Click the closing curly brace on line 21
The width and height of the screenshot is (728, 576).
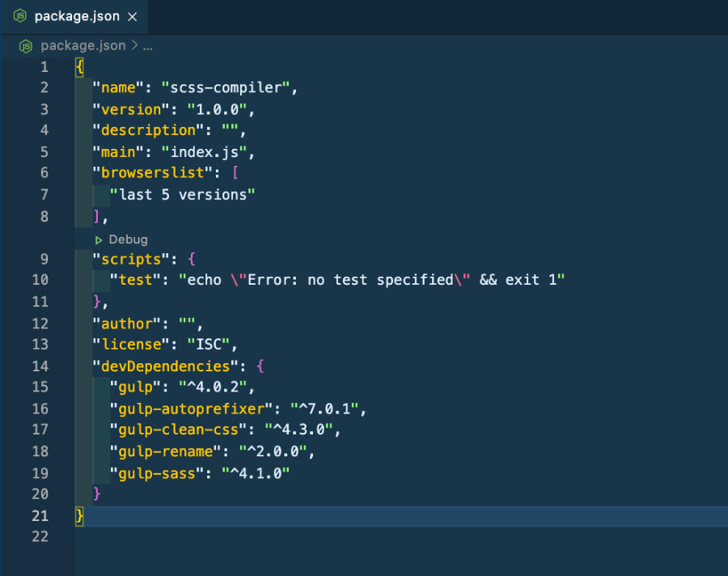point(79,516)
